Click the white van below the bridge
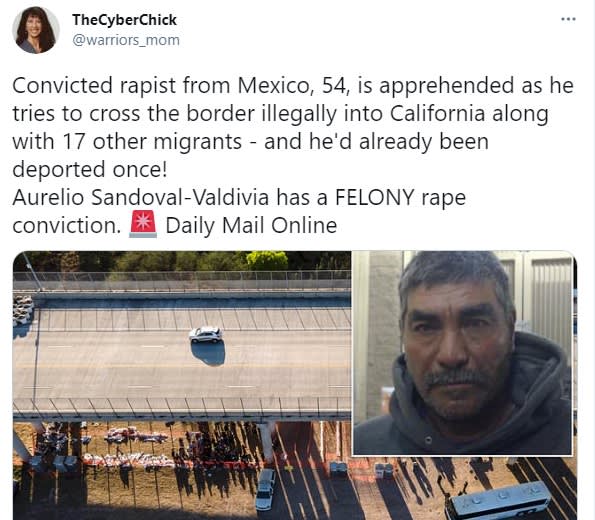 (x=265, y=489)
